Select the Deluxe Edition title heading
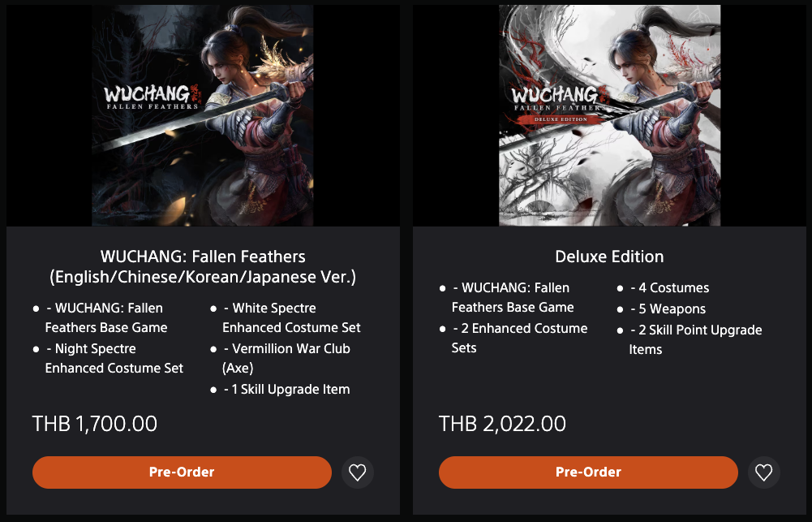This screenshot has width=812, height=522. click(x=609, y=257)
